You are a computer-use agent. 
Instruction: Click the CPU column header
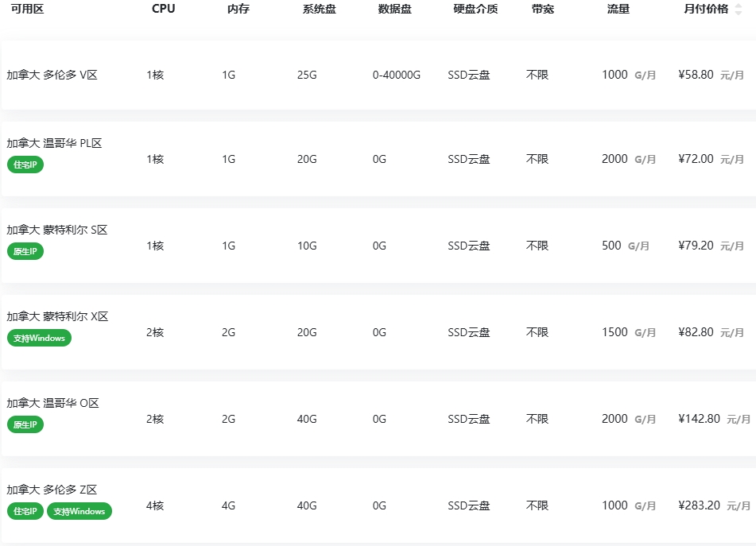[x=164, y=10]
